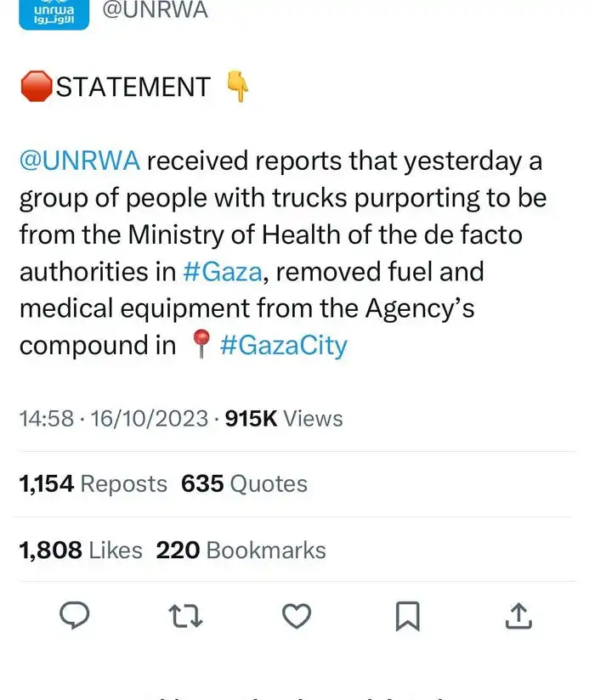View the 1,808 Likes list
Viewport: 595px width, 700px height.
tap(81, 550)
